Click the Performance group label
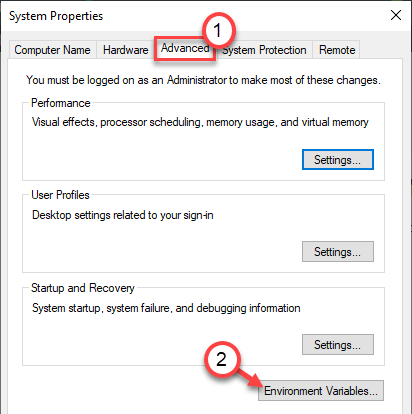This screenshot has height=414, width=412. tap(61, 103)
